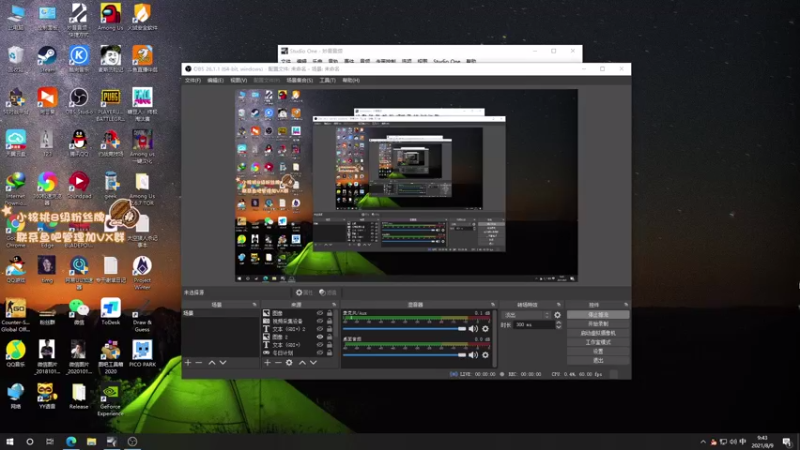
Task: Open OBS File menu
Action: (x=193, y=80)
